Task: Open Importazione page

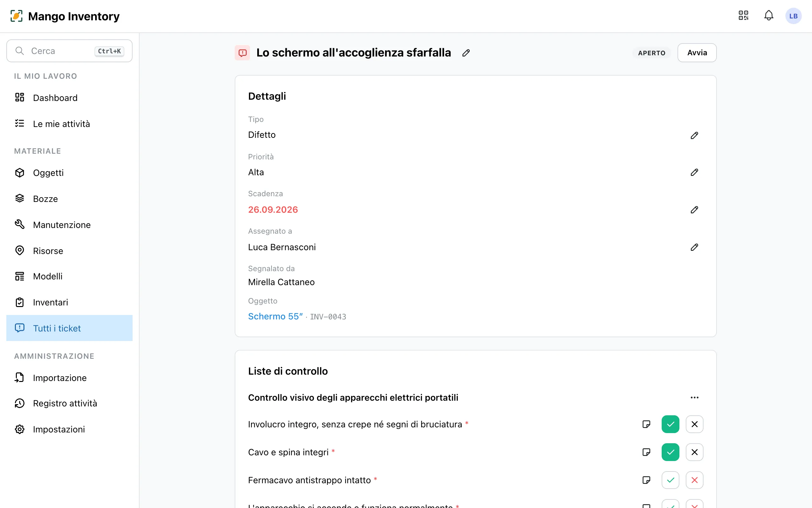Action: click(x=69, y=378)
